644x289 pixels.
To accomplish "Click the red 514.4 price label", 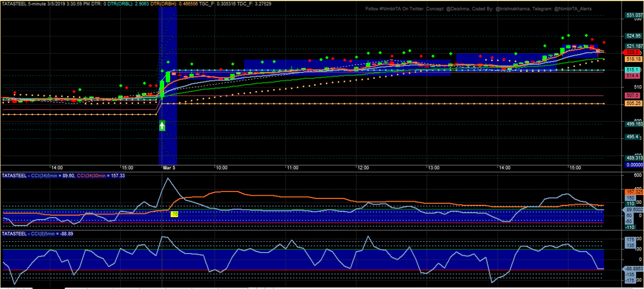I will tap(633, 76).
